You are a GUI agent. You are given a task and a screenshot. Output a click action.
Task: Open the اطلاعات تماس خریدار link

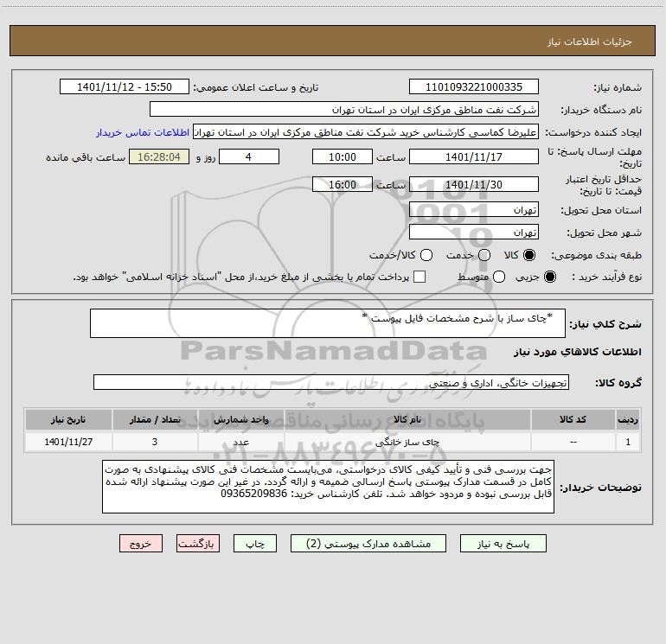tap(143, 132)
